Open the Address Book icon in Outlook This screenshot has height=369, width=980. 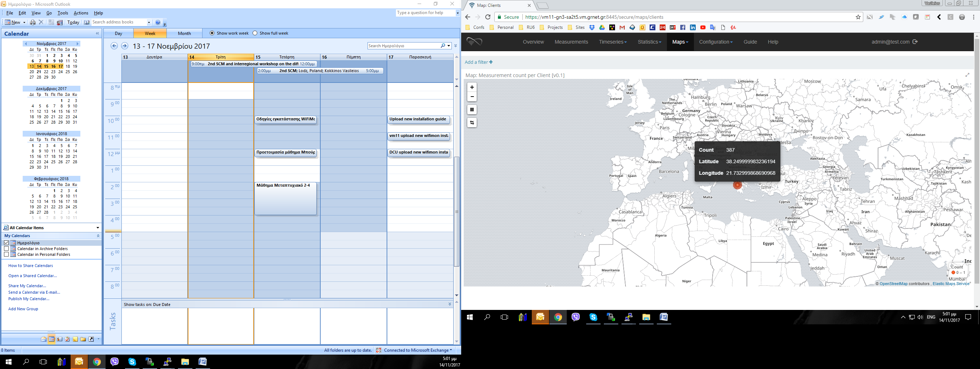click(87, 22)
